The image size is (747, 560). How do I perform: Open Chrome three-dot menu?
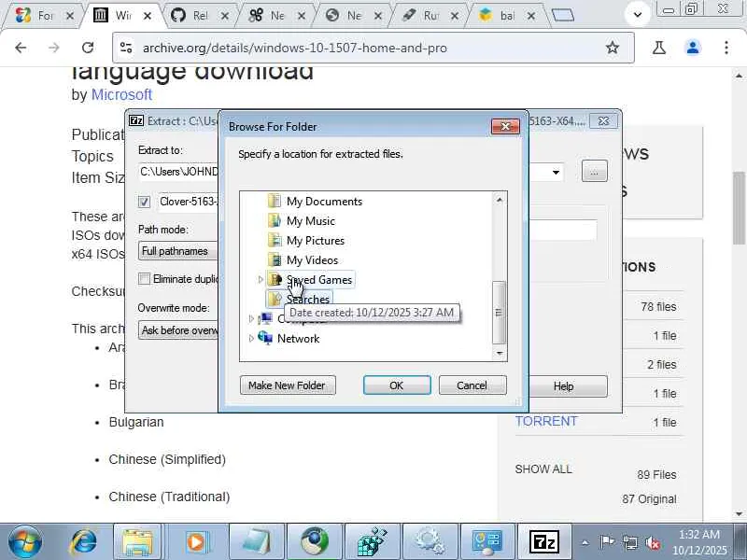pos(726,48)
